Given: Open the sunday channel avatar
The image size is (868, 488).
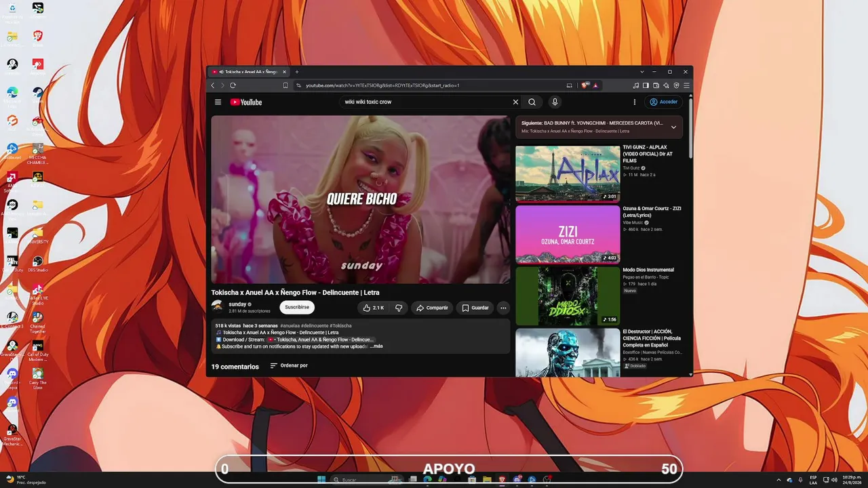Looking at the screenshot, I should coord(217,307).
